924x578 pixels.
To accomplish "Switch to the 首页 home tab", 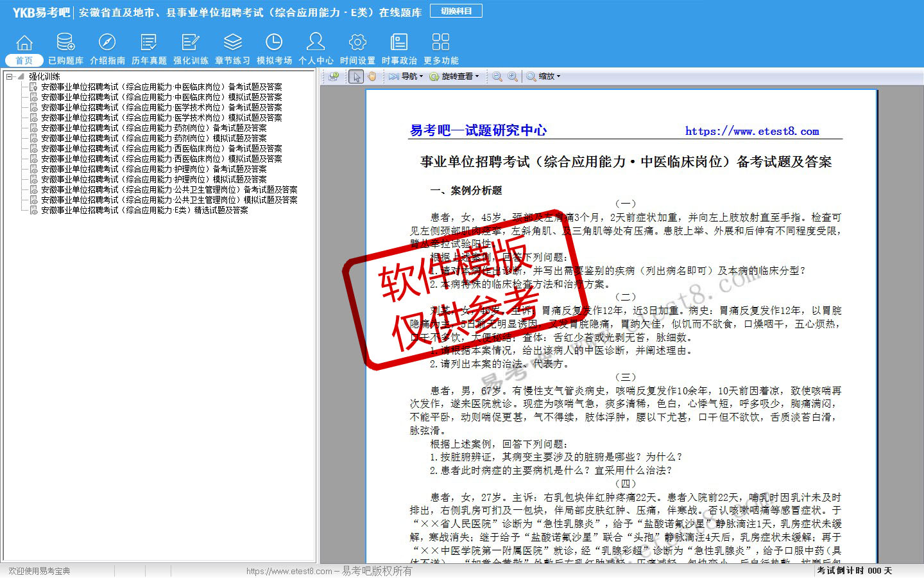I will pyautogui.click(x=24, y=60).
